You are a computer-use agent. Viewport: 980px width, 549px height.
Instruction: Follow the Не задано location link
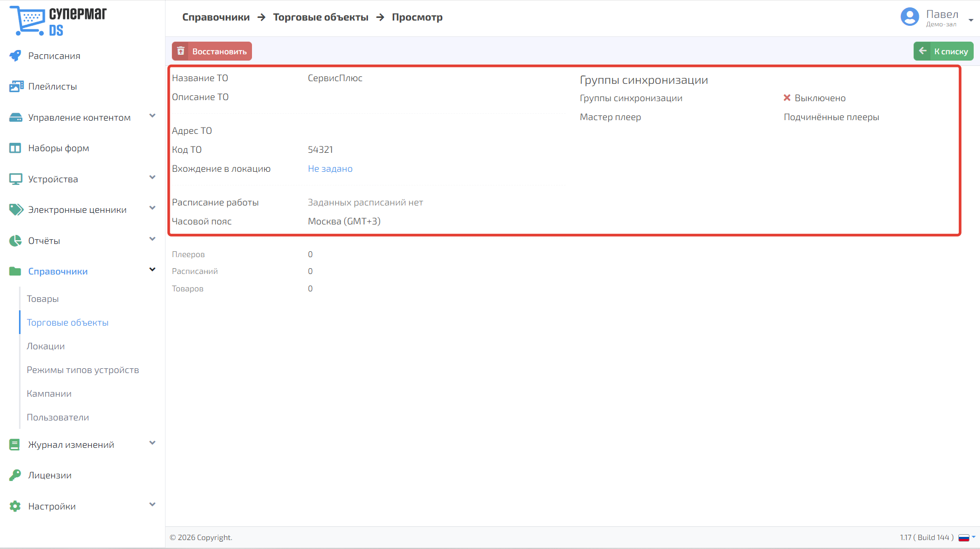click(330, 169)
